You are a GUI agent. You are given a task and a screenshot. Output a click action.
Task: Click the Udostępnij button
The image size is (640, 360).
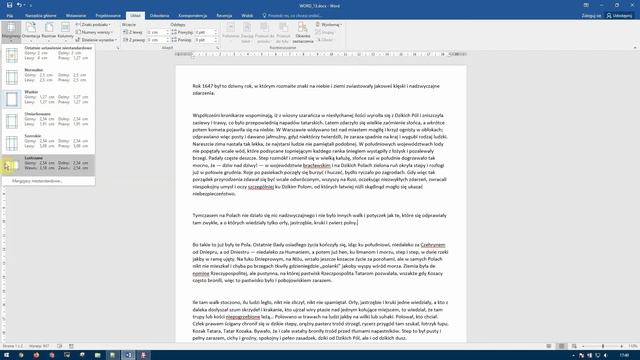click(619, 16)
